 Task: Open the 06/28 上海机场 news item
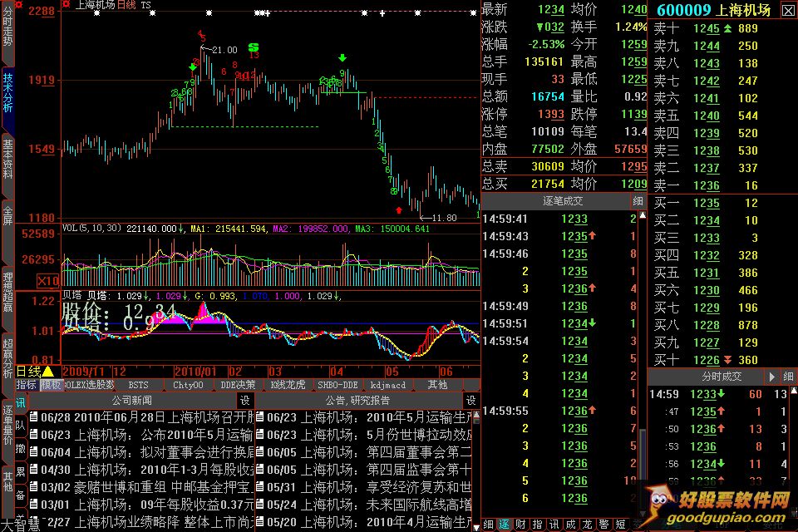coord(141,416)
